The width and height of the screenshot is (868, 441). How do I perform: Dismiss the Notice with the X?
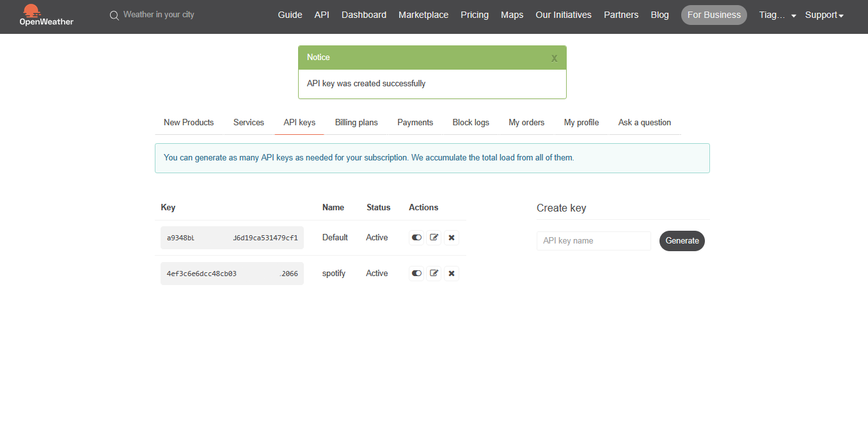tap(555, 58)
